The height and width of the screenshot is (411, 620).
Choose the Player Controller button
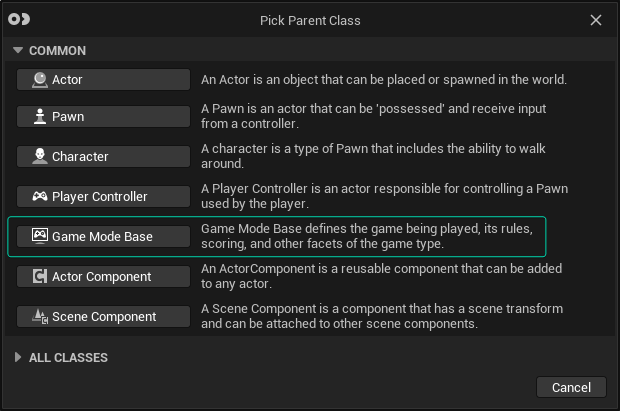pos(103,197)
